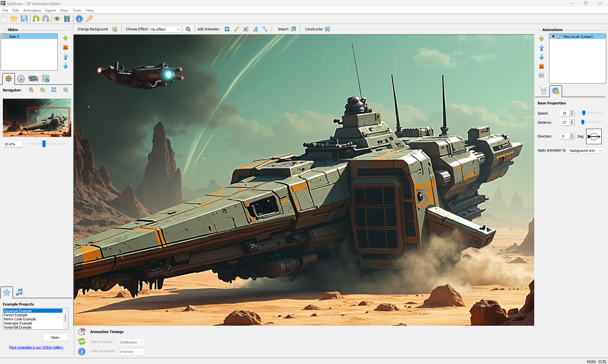Click the Speed slider handle
The image size is (608, 364).
[x=584, y=113]
